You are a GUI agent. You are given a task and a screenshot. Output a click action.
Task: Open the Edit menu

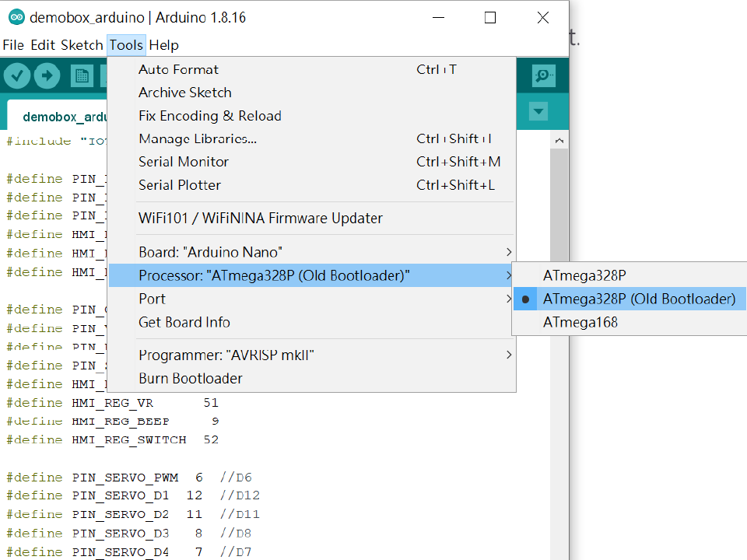click(42, 45)
